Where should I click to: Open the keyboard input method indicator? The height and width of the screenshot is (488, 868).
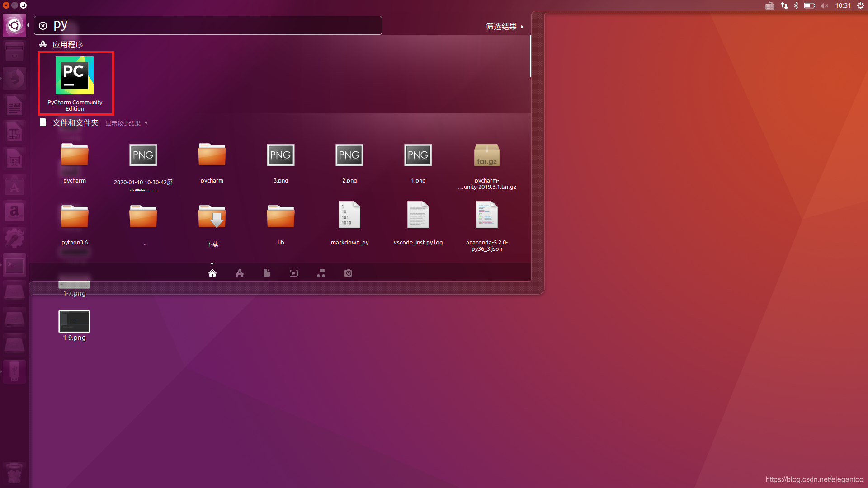pos(770,5)
